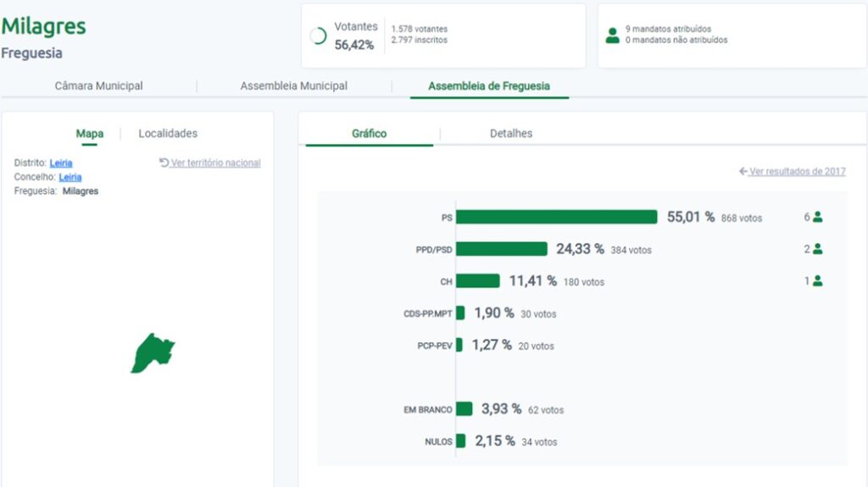
Task: Select the Gráfico tab
Action: (369, 134)
